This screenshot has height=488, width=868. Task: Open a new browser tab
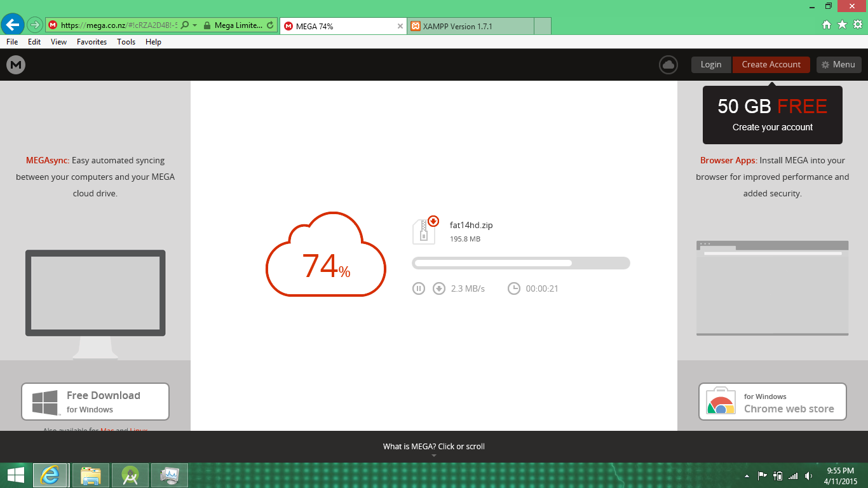pos(543,26)
